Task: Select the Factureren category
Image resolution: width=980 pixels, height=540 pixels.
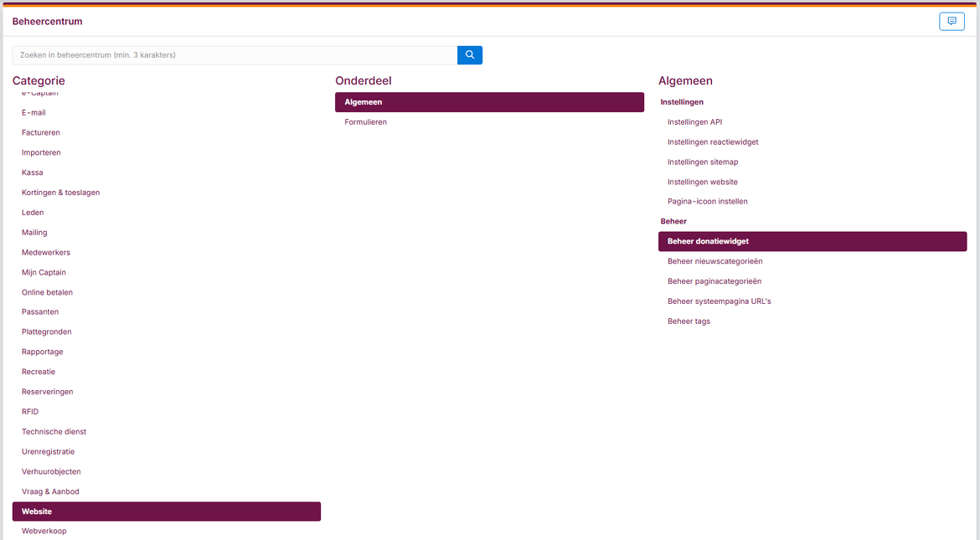Action: (41, 132)
